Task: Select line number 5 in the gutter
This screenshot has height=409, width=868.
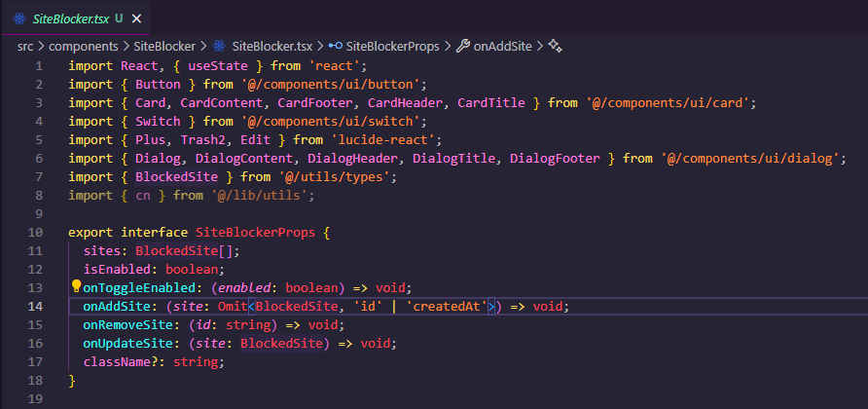Action: pos(39,140)
